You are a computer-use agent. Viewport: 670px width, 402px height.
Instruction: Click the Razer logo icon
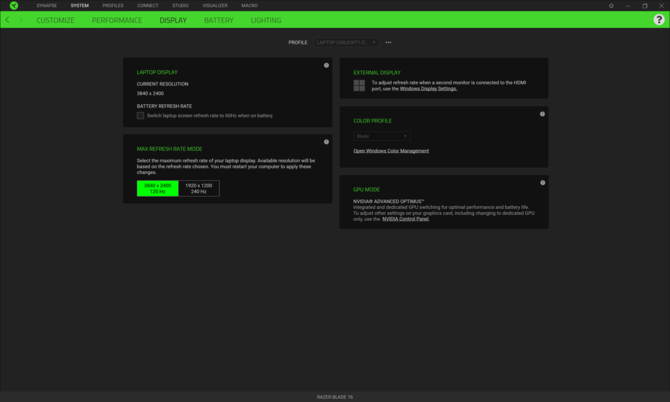(x=14, y=6)
